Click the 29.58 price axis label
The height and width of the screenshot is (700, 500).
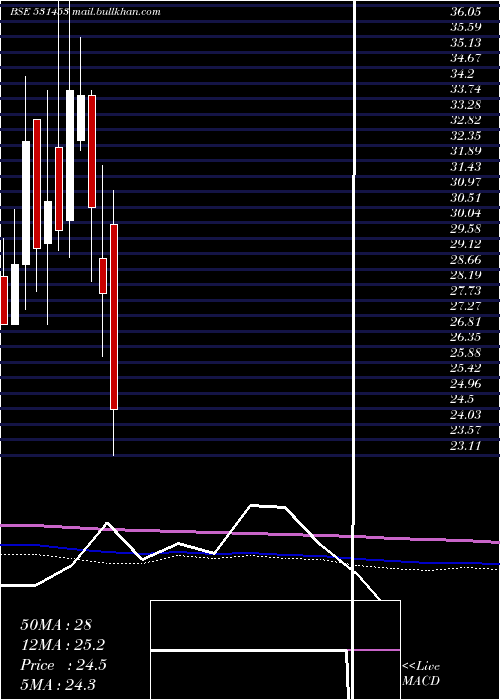coord(466,229)
